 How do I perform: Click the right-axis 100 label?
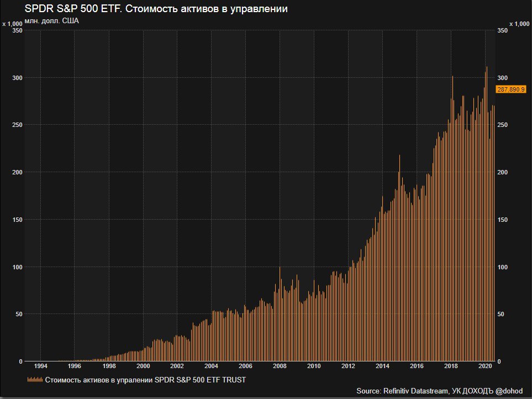pyautogui.click(x=503, y=267)
